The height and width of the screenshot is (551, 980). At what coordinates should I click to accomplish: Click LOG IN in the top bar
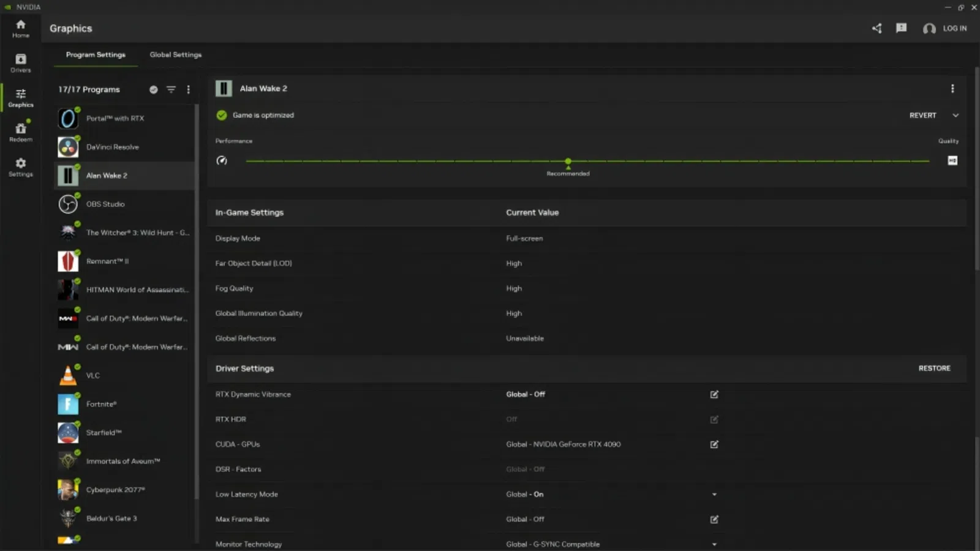click(955, 28)
